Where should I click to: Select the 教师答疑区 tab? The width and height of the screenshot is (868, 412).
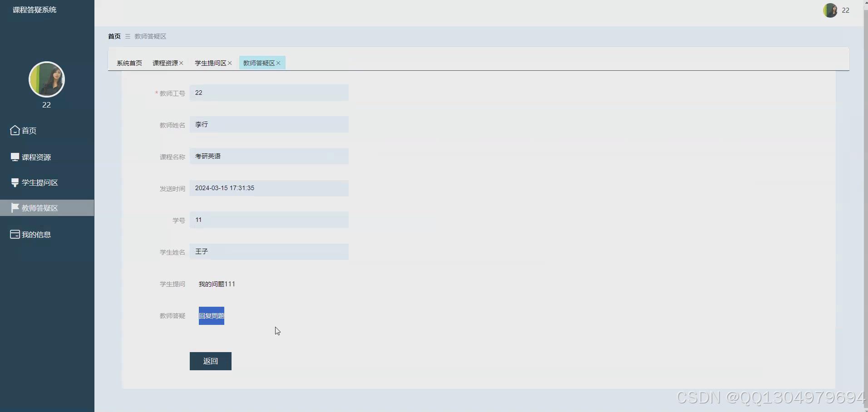259,63
